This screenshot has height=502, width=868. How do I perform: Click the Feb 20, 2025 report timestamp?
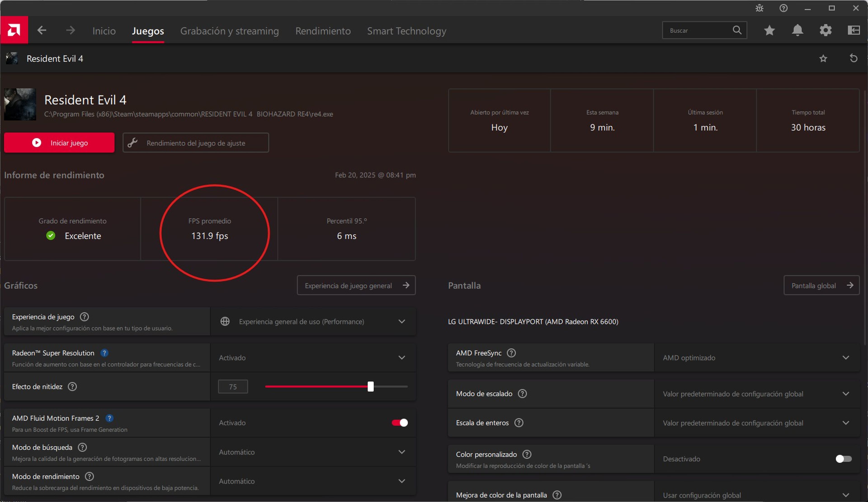click(375, 175)
